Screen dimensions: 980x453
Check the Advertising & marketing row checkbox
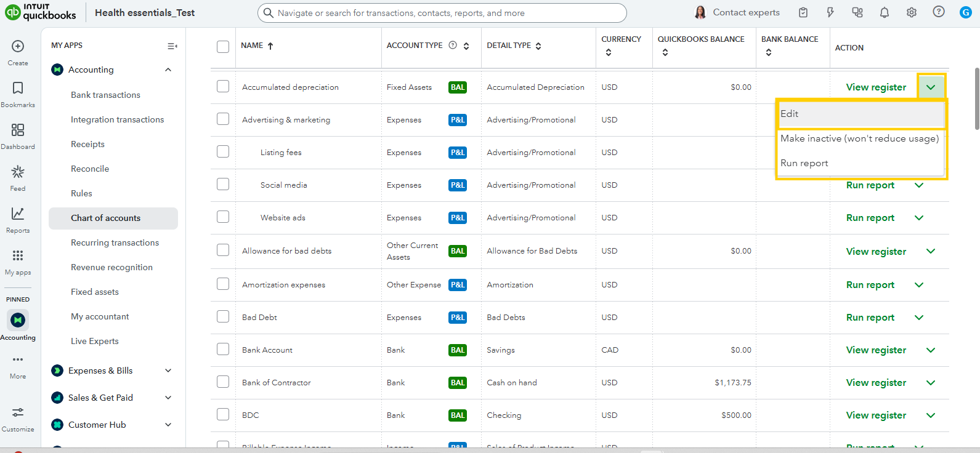coord(223,119)
